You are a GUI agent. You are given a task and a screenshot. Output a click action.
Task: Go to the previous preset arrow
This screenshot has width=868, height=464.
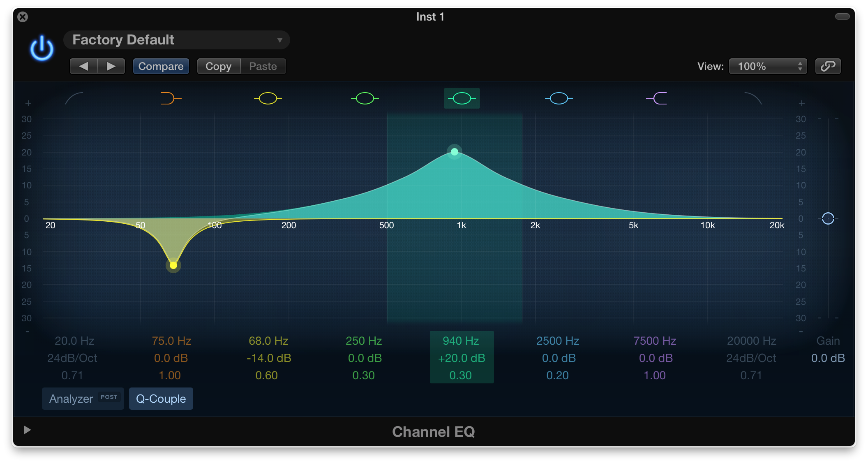point(83,66)
